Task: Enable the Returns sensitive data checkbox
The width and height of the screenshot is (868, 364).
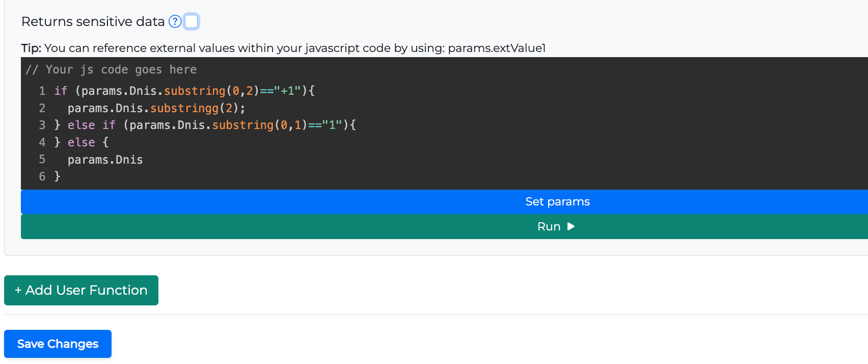Action: [192, 21]
